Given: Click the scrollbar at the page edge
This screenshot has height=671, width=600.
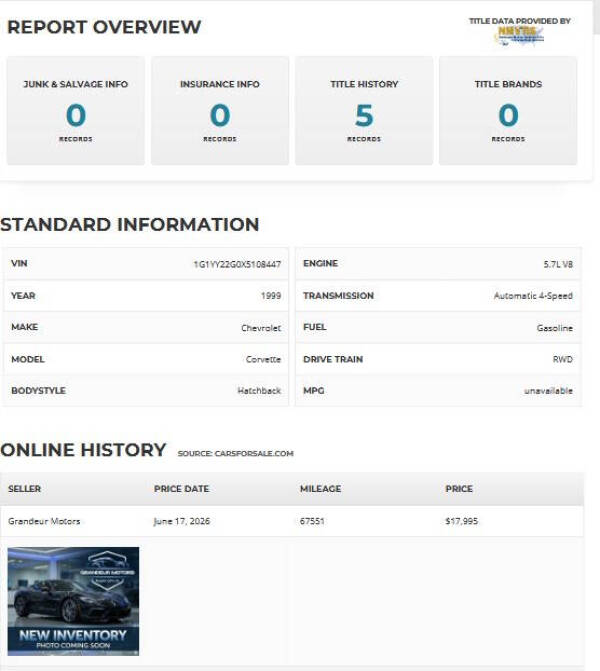Looking at the screenshot, I should pos(597,17).
